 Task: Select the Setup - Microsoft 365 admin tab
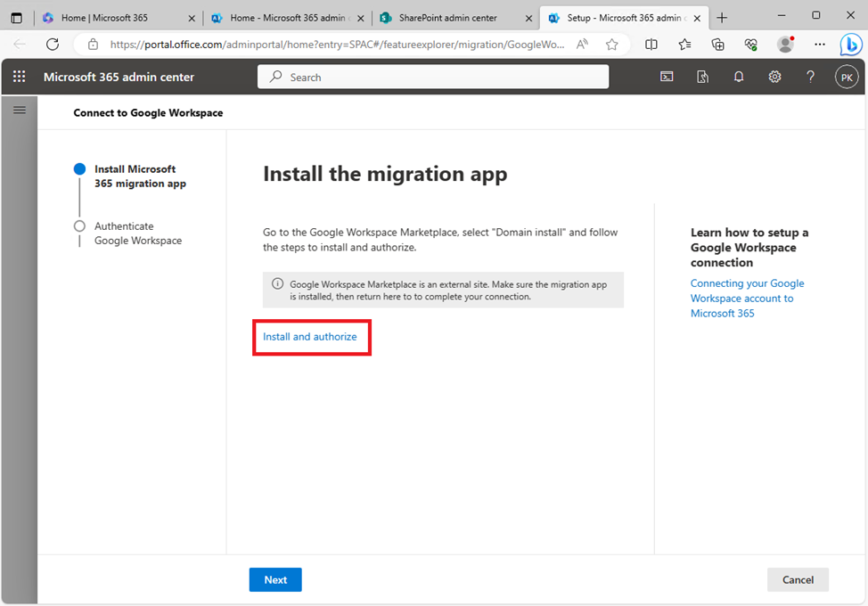pos(625,18)
